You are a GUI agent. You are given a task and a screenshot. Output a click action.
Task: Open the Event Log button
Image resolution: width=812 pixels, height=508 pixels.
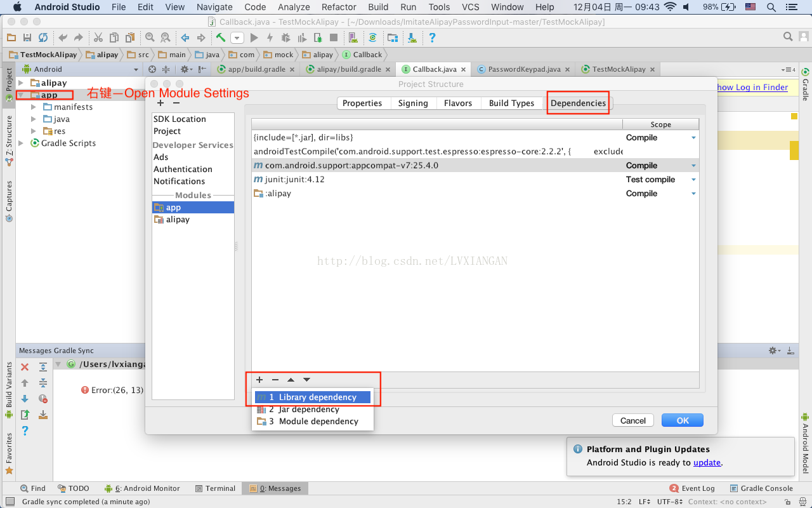click(692, 488)
